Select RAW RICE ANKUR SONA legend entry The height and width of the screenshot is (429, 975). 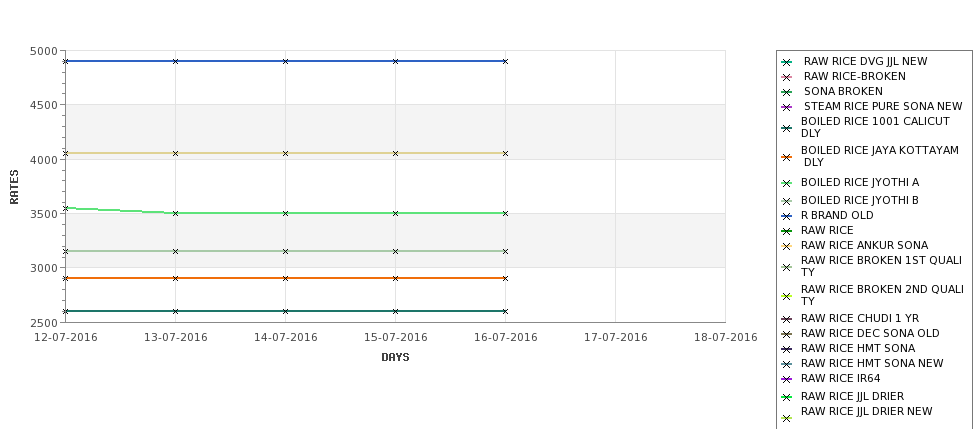(864, 245)
